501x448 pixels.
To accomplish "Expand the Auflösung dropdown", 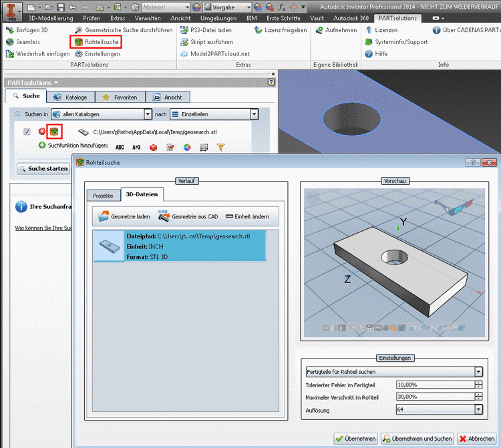I will [x=478, y=409].
